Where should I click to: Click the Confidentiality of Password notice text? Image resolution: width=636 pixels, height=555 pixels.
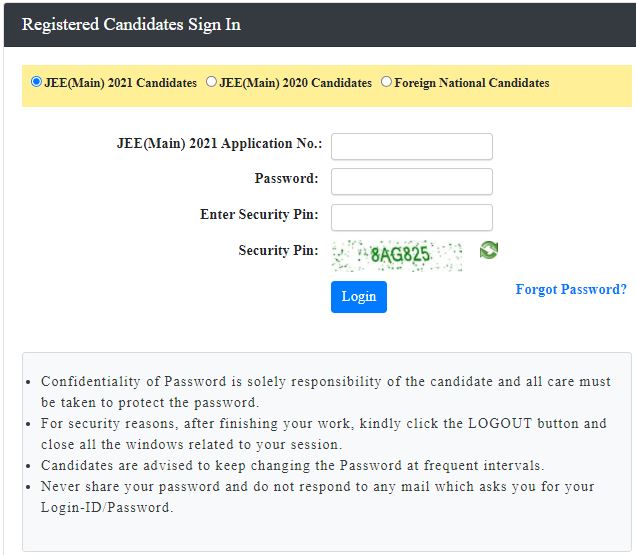(326, 392)
